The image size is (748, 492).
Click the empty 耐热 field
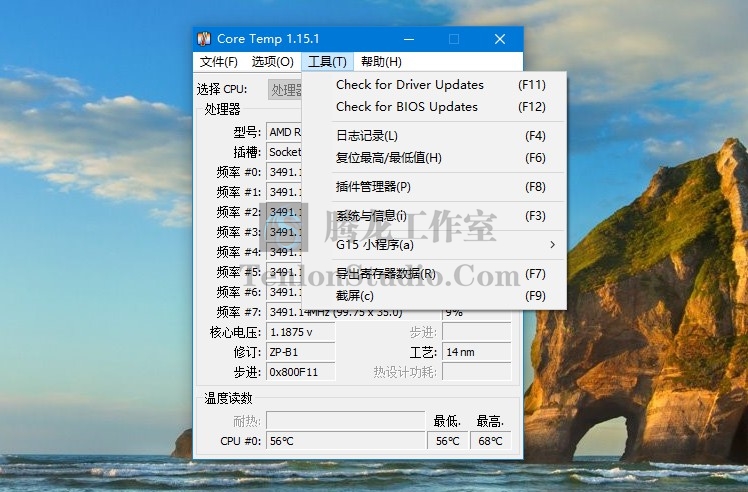[345, 421]
